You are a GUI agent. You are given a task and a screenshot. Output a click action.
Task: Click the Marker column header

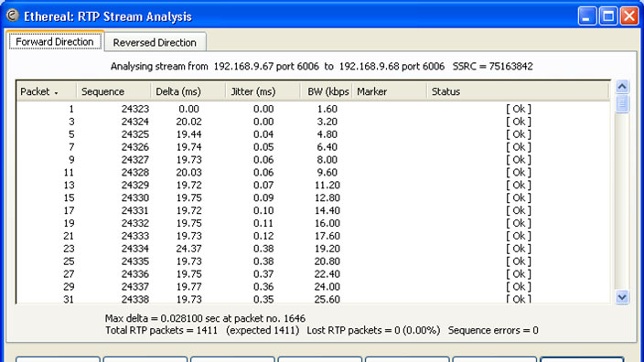pyautogui.click(x=390, y=91)
